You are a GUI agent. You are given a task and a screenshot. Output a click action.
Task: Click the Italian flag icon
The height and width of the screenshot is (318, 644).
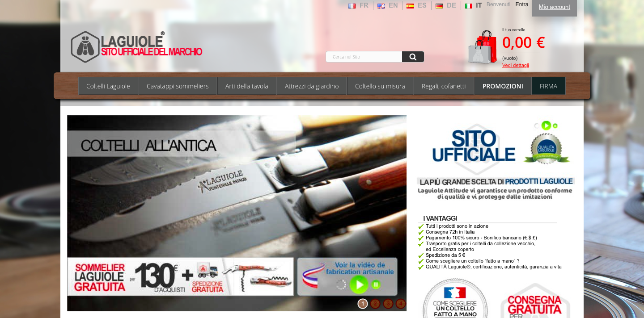[x=469, y=6]
